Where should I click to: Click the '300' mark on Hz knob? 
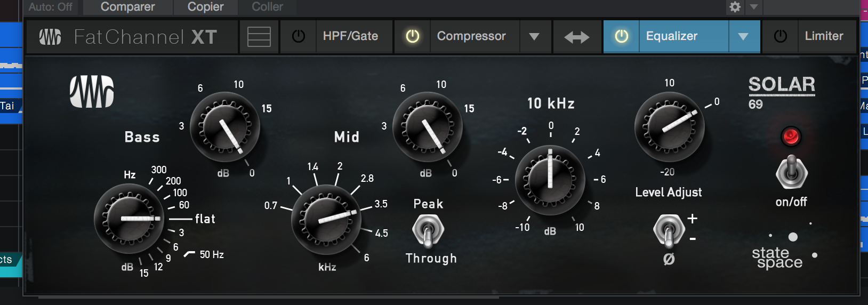coord(159,170)
